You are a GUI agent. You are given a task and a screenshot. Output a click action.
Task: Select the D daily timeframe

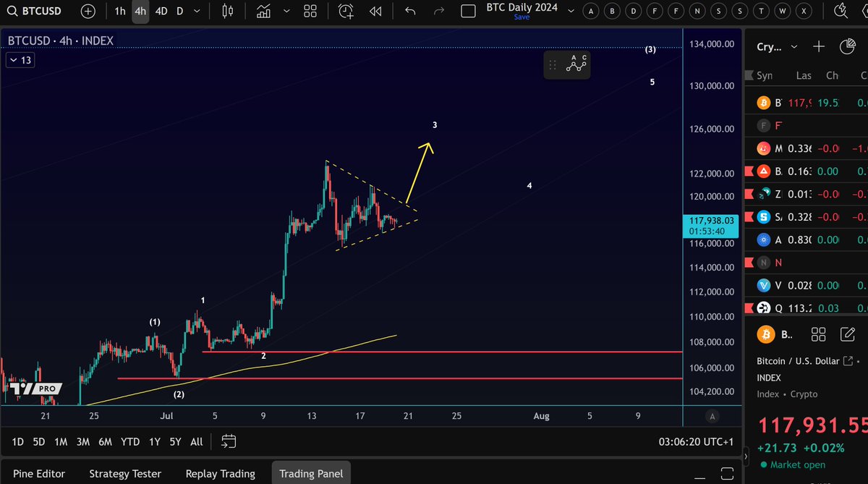(180, 12)
